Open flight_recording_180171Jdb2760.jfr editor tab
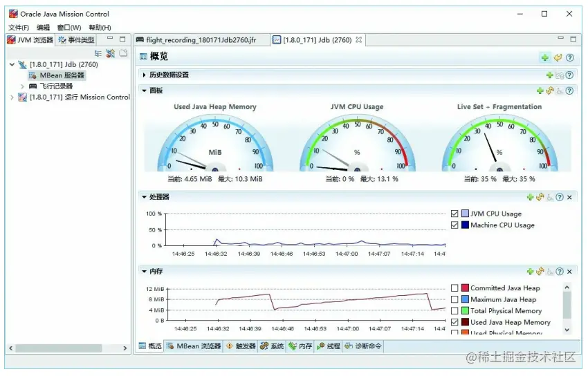Image resolution: width=588 pixels, height=376 pixels. tap(201, 39)
